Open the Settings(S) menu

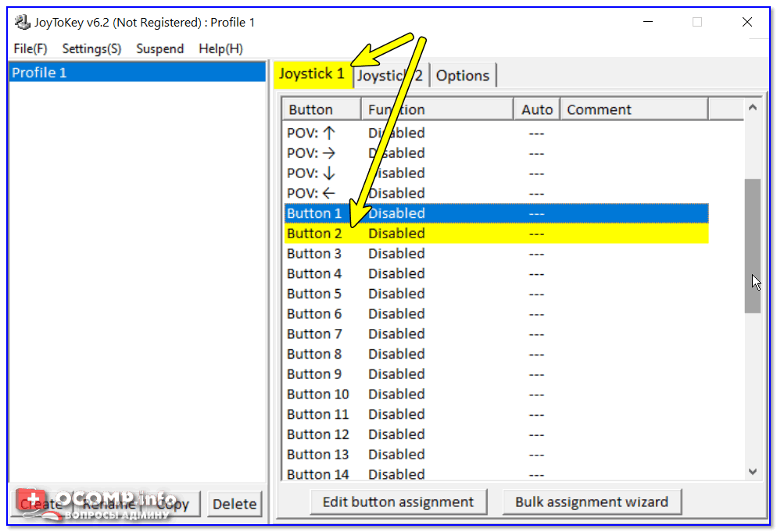coord(91,48)
